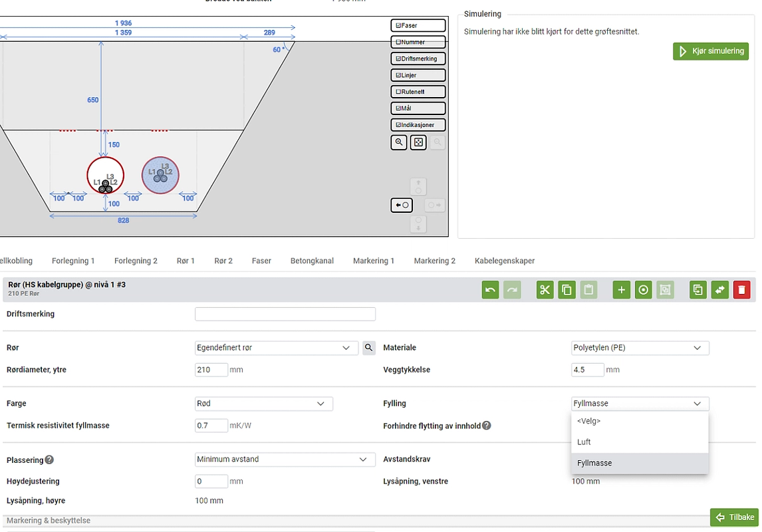
Task: Click the green swap arrows icon
Action: click(x=719, y=290)
